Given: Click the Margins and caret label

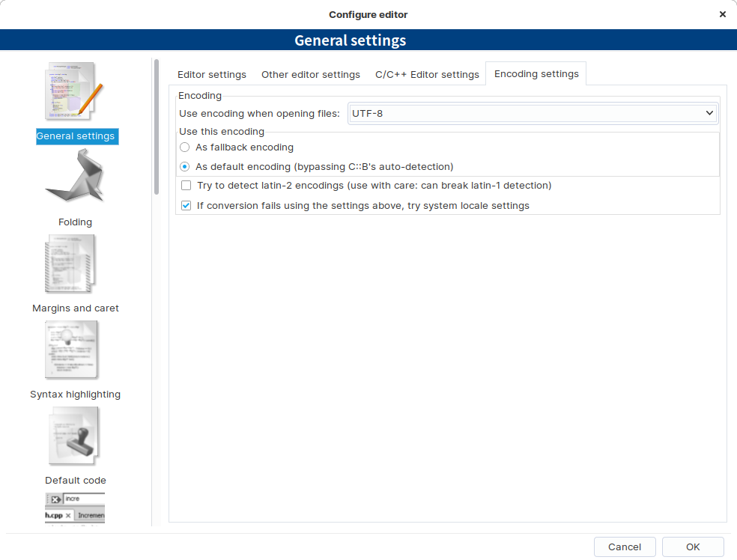Looking at the screenshot, I should tap(76, 308).
